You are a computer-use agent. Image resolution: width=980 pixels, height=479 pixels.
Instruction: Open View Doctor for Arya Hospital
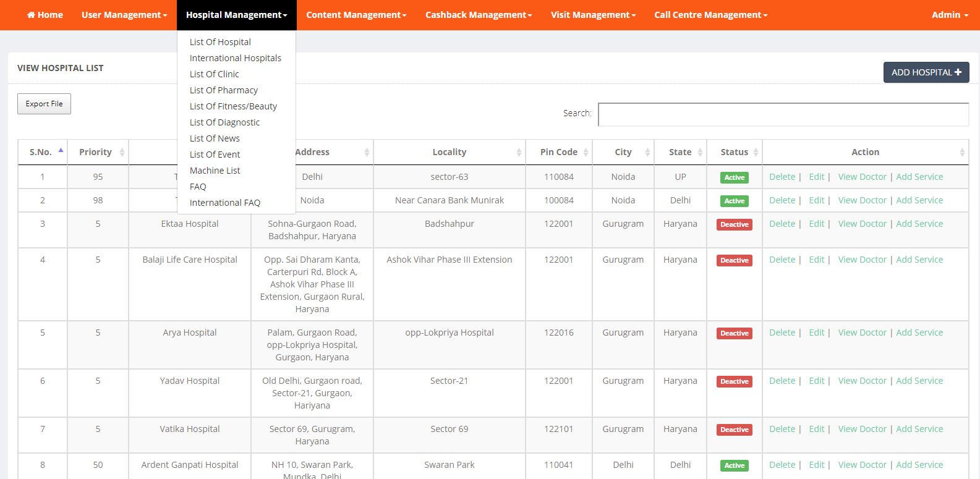[x=862, y=333]
